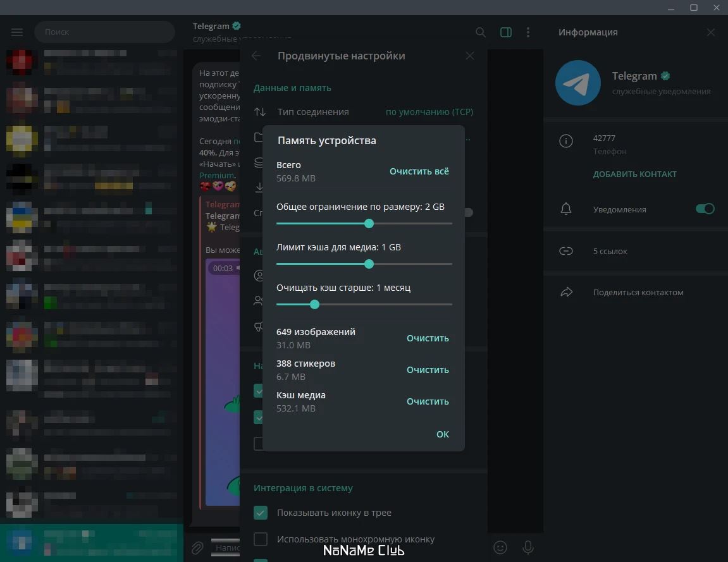Open the hamburger main menu
728x562 pixels.
[x=17, y=32]
